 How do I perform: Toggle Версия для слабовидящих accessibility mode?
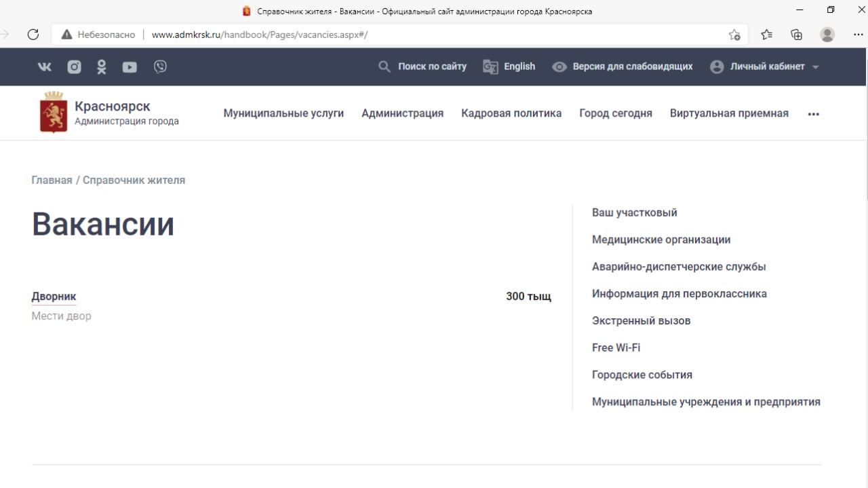coord(623,67)
